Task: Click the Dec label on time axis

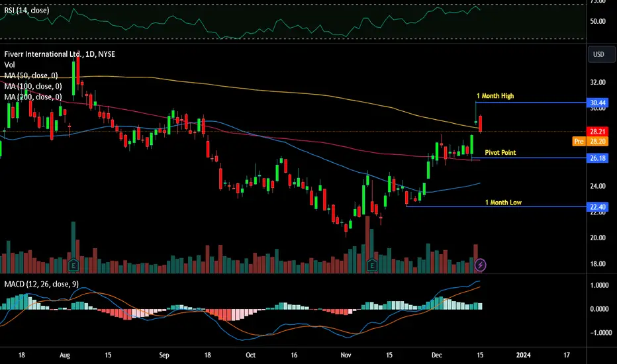Action: 436,355
